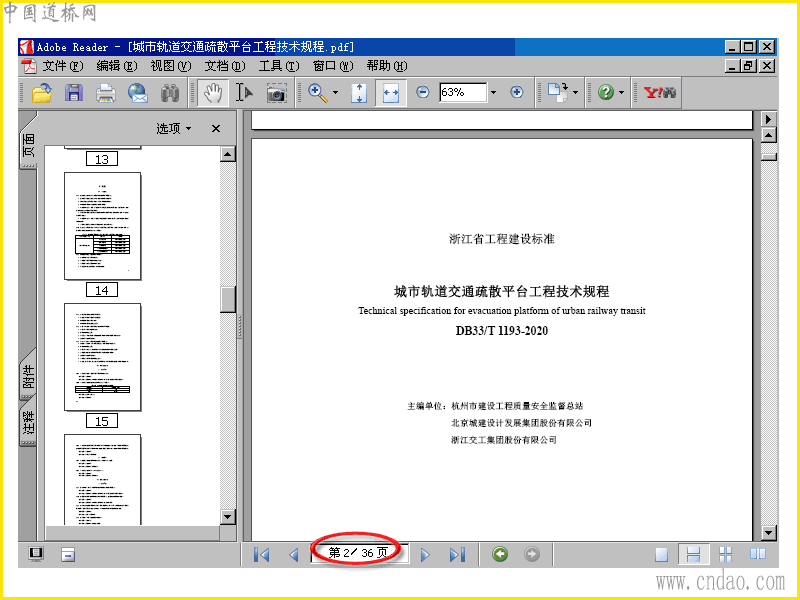Click standard number DB33/T 1193-2020 text
This screenshot has height=600, width=800.
pos(502,331)
